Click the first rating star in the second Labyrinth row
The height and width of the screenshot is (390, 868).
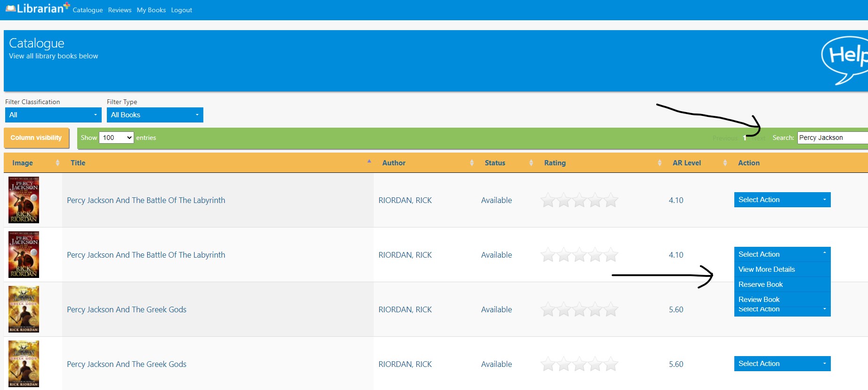point(548,255)
